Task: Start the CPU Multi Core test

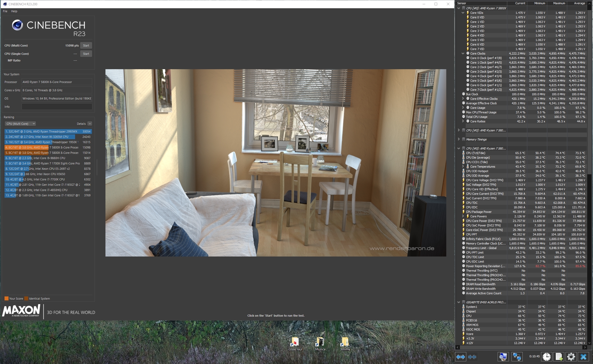Action: tap(86, 45)
